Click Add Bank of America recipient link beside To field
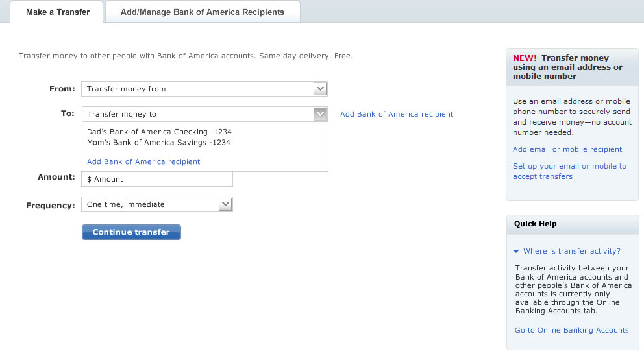Image resolution: width=644 pixels, height=358 pixels. [x=397, y=114]
